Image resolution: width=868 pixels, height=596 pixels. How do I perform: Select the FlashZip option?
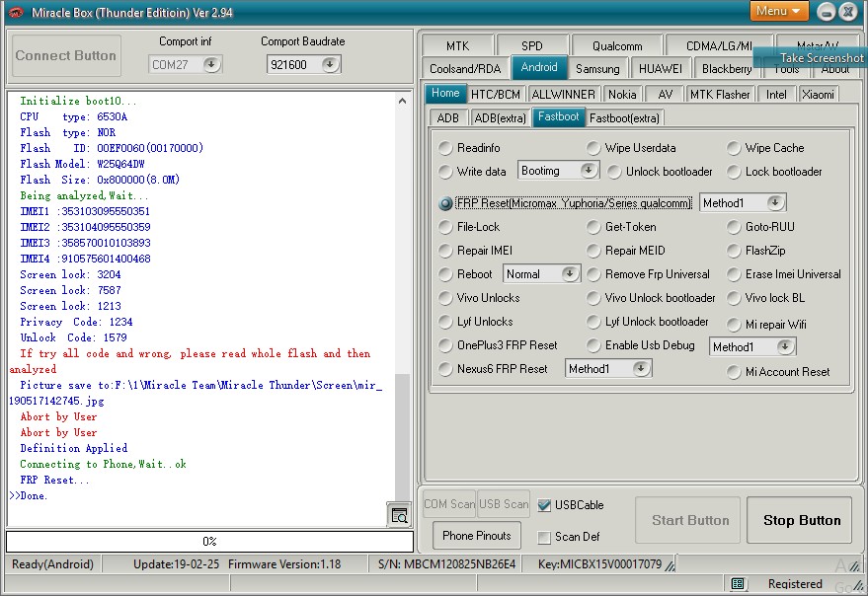click(x=755, y=251)
